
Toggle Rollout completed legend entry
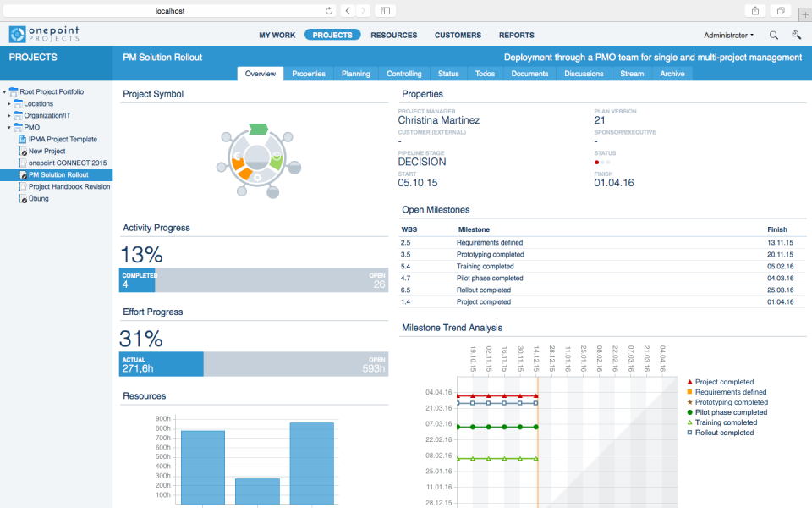pyautogui.click(x=720, y=433)
